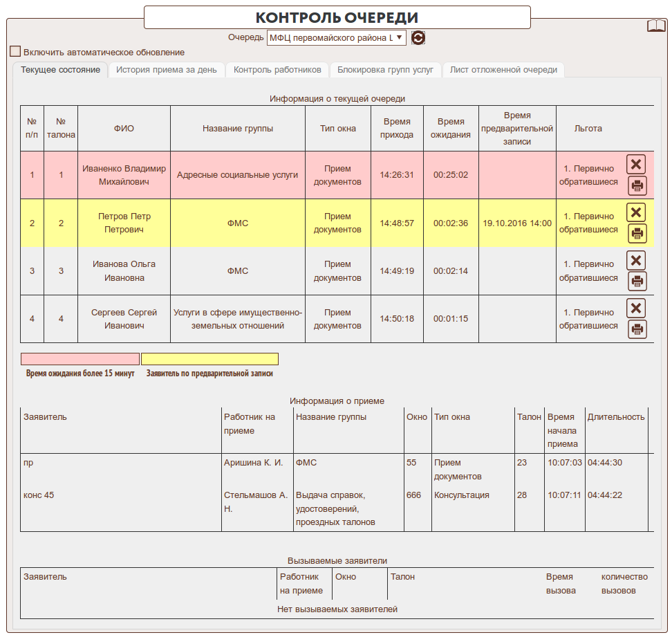
Task: Click the pink waiting-time legend swatch
Action: pyautogui.click(x=80, y=359)
